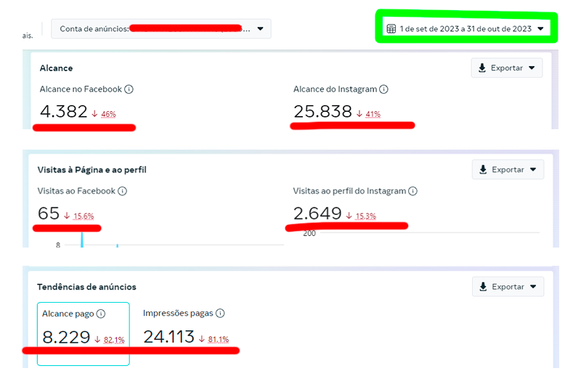Image resolution: width=581 pixels, height=392 pixels.
Task: Click info icon beside Impressões pagas
Action: click(x=220, y=314)
